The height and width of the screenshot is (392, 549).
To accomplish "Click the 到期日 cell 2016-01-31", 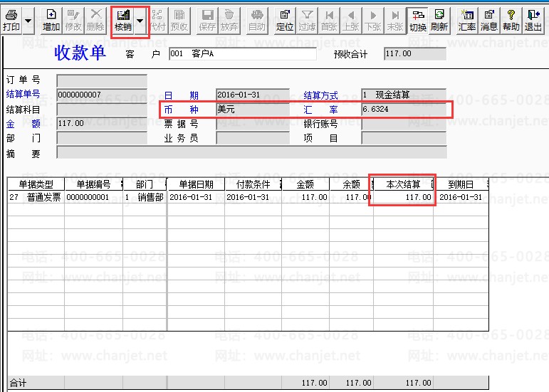I will [x=461, y=197].
